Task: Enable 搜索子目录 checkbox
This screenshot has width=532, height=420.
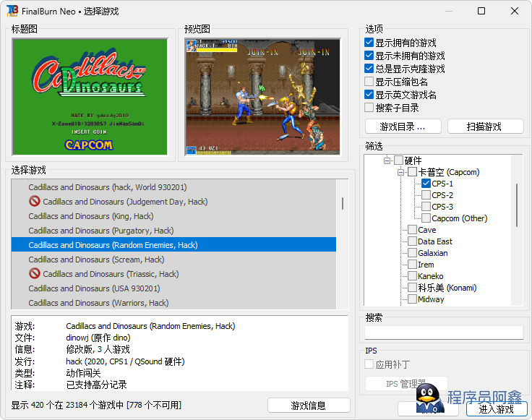Action: [369, 108]
